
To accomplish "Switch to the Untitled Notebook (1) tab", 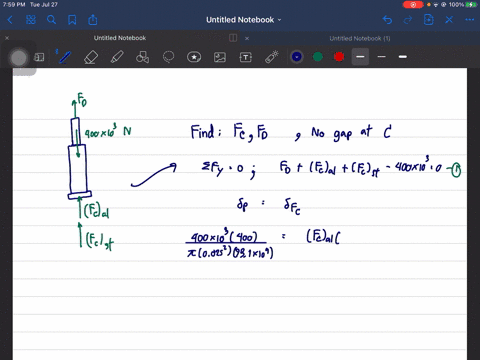I will coord(360,38).
